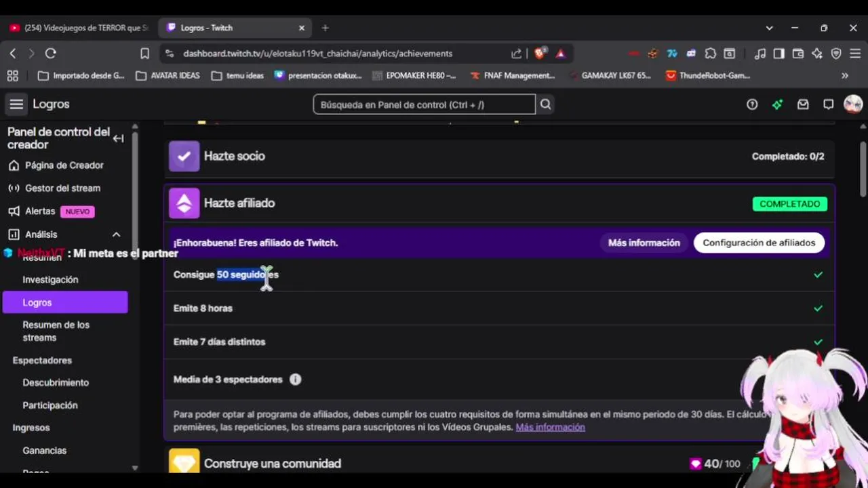The height and width of the screenshot is (488, 868).
Task: Select the Logros - Twitch tab
Action: click(235, 28)
